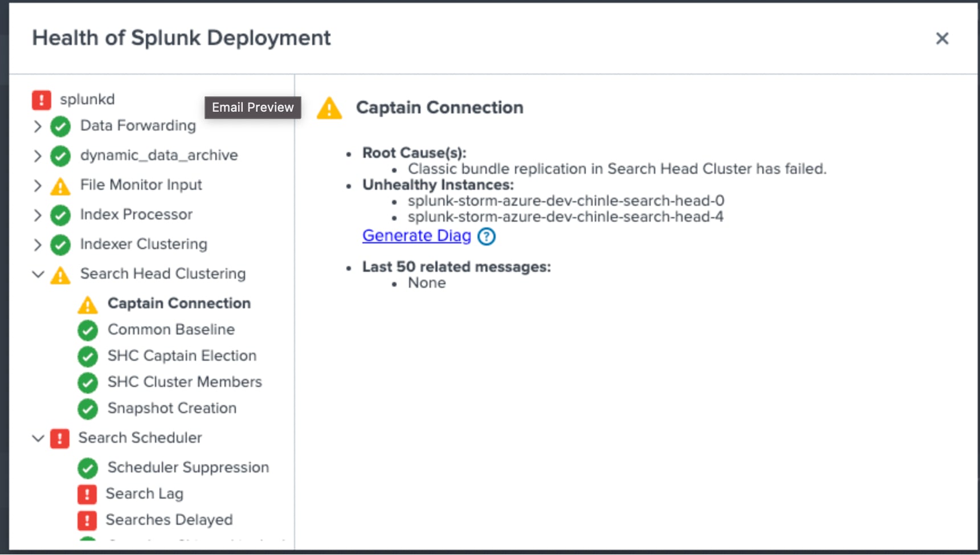
Task: Expand the dynamic_data_archive node
Action: coord(38,156)
